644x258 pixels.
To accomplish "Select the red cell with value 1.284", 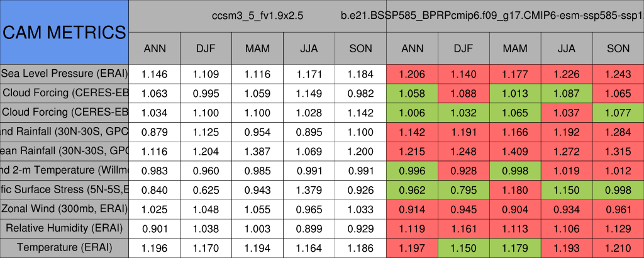I will (618, 132).
